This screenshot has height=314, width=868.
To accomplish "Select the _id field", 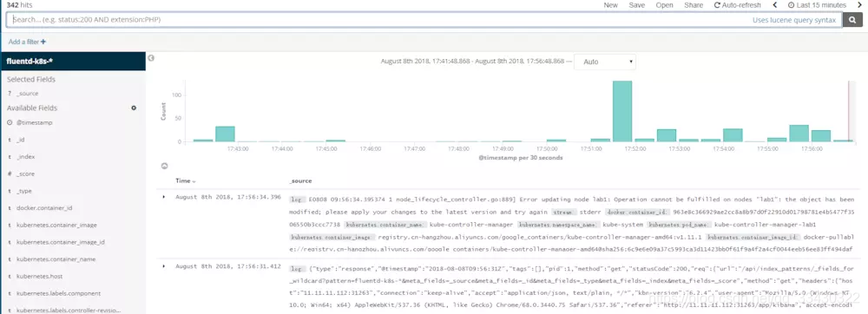I will pyautogui.click(x=20, y=140).
